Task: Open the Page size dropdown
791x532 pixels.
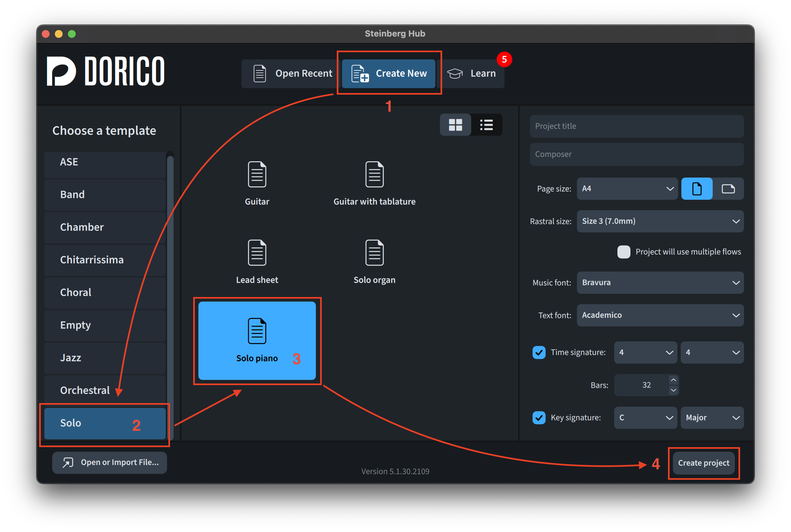Action: pos(627,189)
